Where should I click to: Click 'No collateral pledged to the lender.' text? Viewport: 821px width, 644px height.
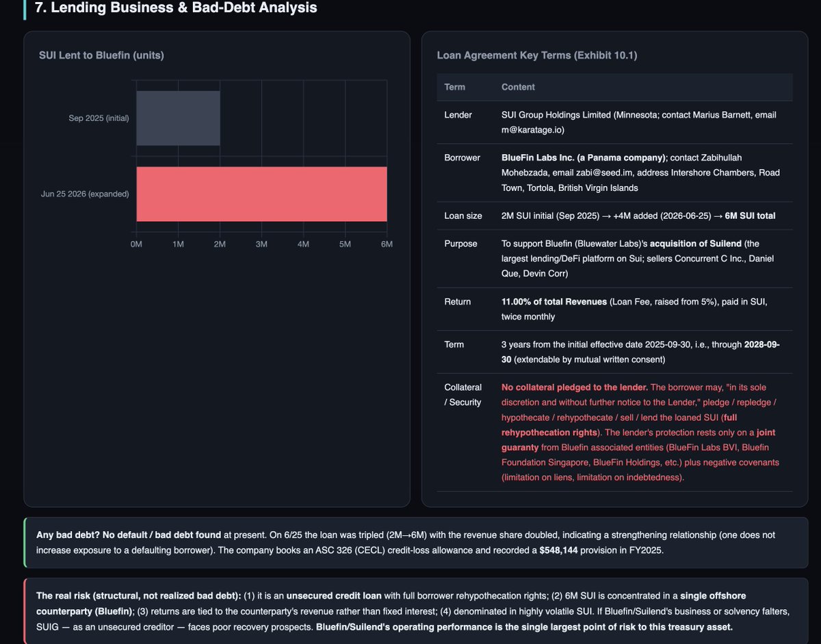(575, 387)
